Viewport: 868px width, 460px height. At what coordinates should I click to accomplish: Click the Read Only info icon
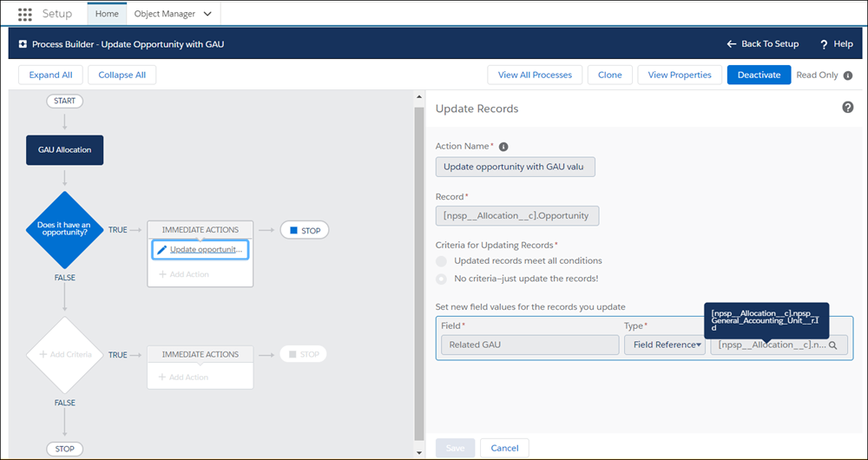(x=847, y=76)
